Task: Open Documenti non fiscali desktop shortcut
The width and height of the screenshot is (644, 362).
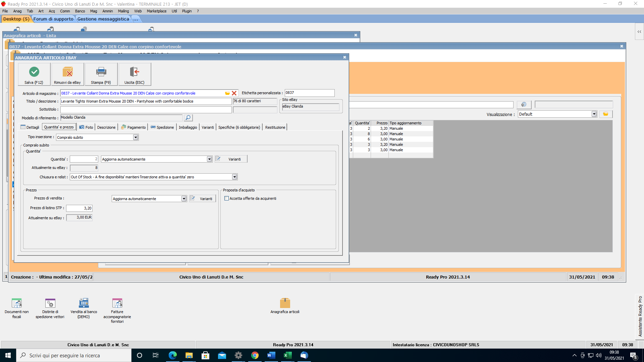Action: [x=17, y=308]
